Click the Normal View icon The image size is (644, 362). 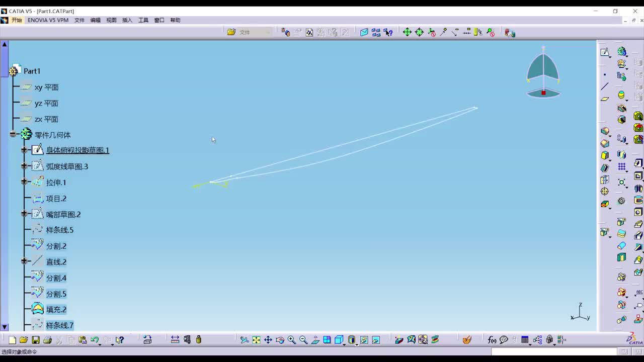315,340
